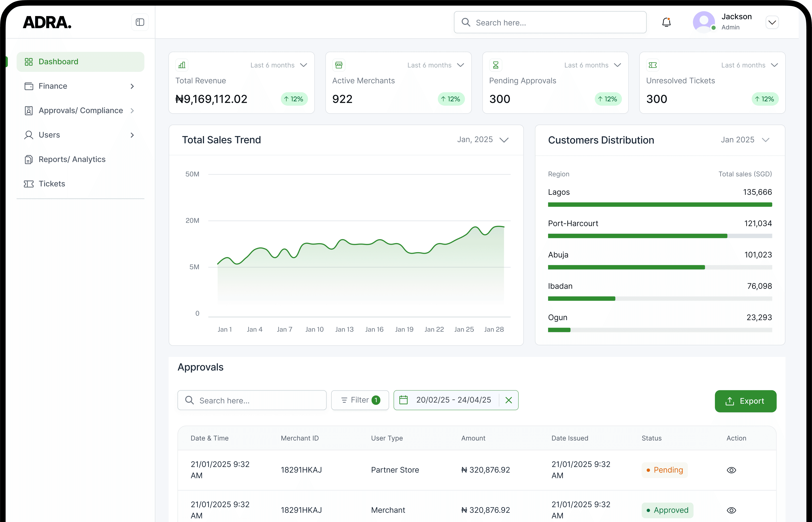This screenshot has width=812, height=522.
Task: Open the Users menu item
Action: pyautogui.click(x=80, y=135)
